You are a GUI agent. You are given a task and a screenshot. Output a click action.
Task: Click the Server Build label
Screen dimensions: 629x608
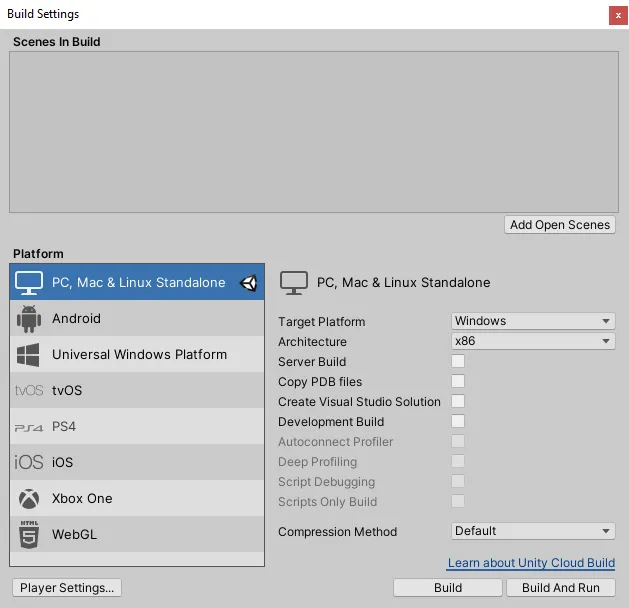(312, 362)
